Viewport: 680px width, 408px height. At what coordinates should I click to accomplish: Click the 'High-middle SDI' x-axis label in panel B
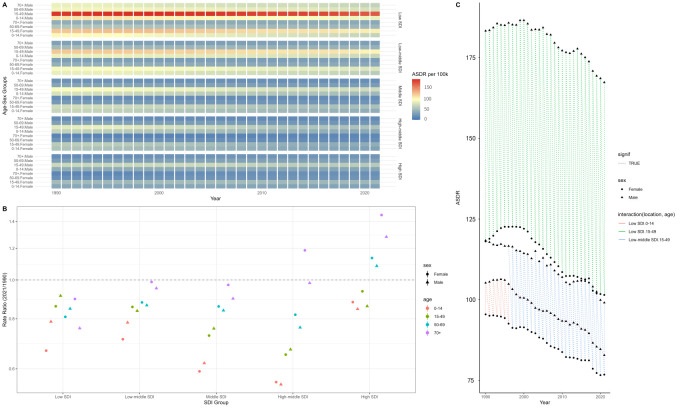point(293,397)
